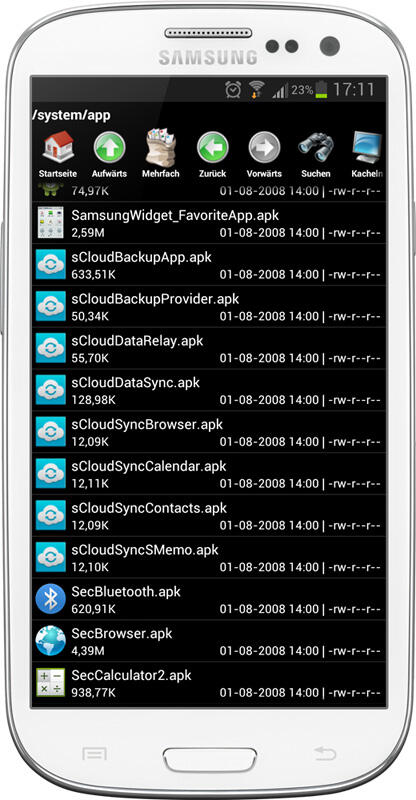This screenshot has width=416, height=800.
Task: Open Suchen binoculars search
Action: (x=315, y=147)
